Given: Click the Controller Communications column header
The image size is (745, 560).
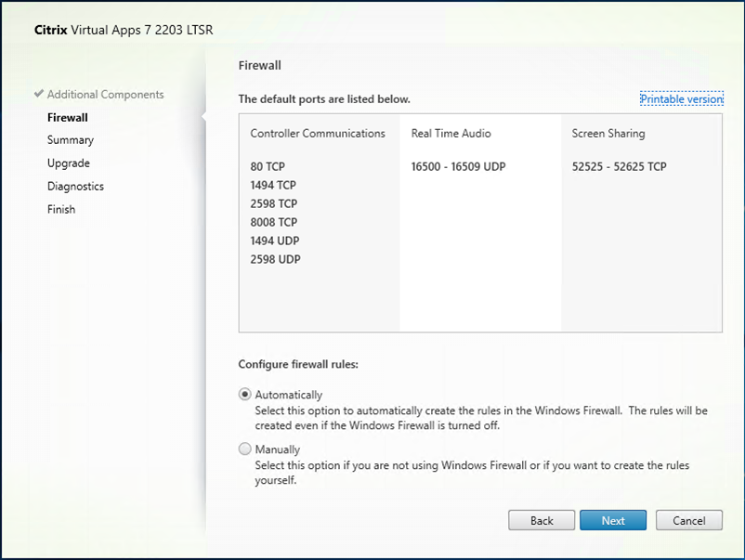Looking at the screenshot, I should (318, 134).
